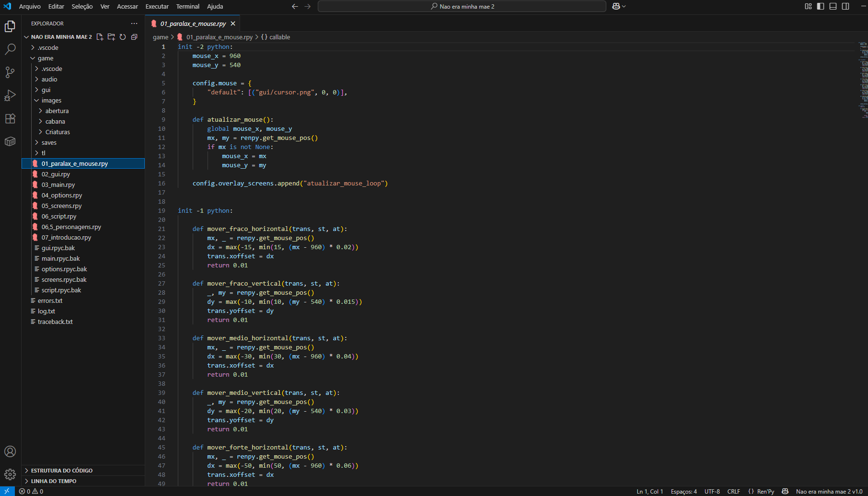Expand Linha do Tempo timeline section

tap(83, 481)
